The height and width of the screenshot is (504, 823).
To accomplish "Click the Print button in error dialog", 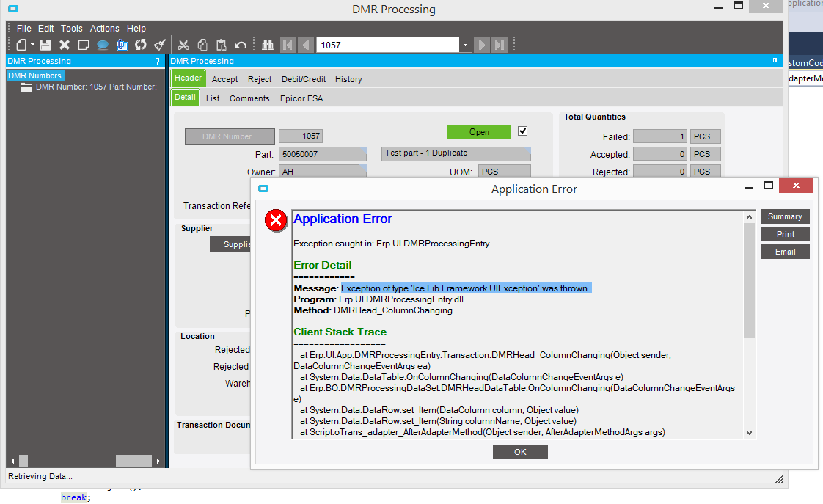I will click(x=785, y=234).
